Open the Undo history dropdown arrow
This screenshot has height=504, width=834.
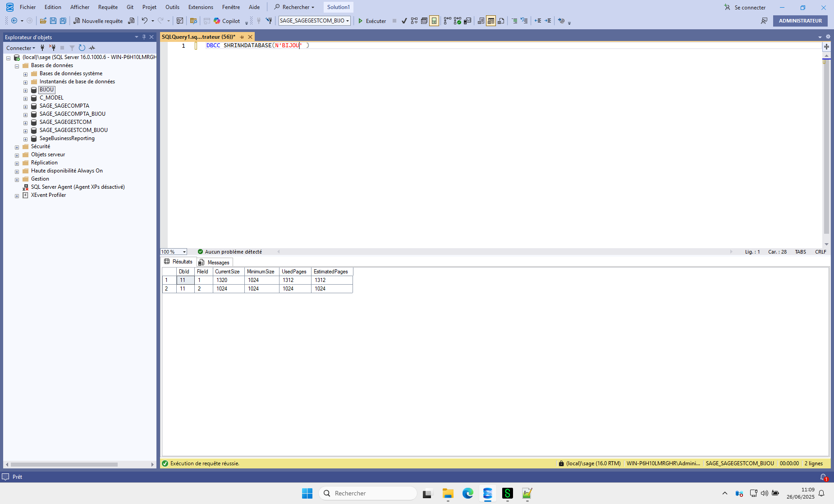pyautogui.click(x=153, y=21)
